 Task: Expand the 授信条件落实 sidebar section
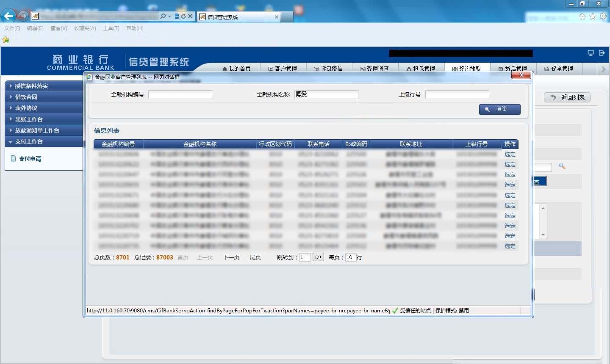tap(44, 86)
